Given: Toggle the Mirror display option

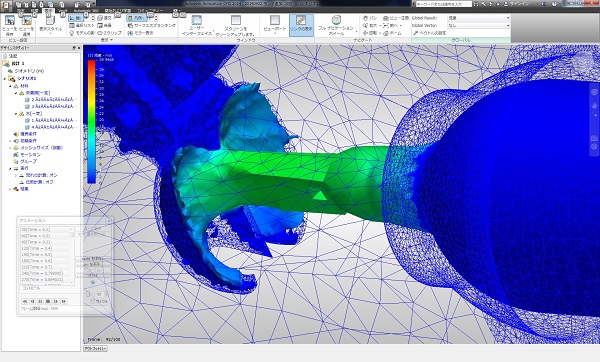Looking at the screenshot, I should tap(140, 33).
